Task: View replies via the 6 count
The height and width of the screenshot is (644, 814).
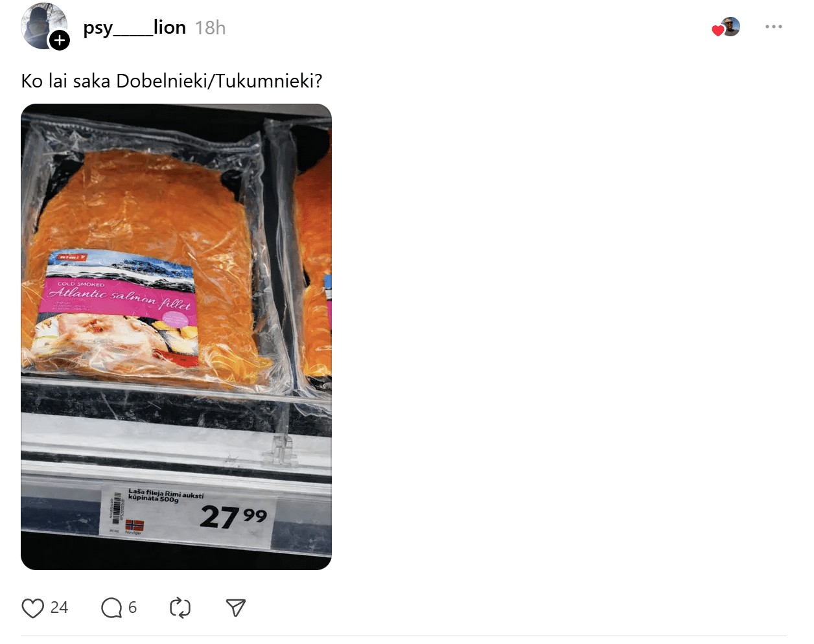Action: coord(132,608)
